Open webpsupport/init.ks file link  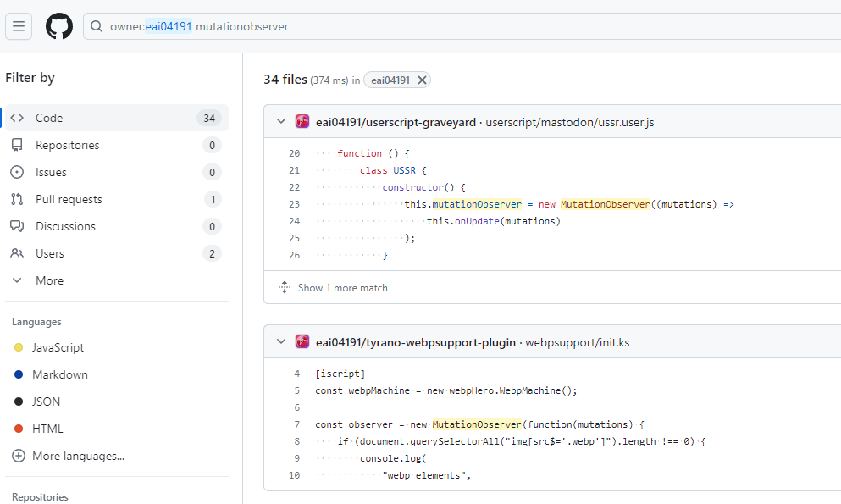(577, 342)
